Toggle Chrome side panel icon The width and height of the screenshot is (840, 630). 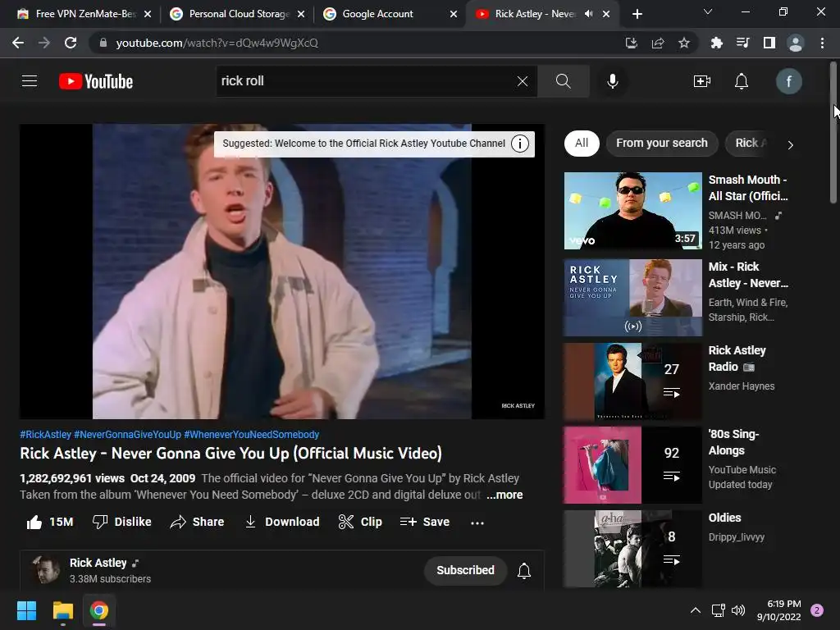click(x=769, y=43)
